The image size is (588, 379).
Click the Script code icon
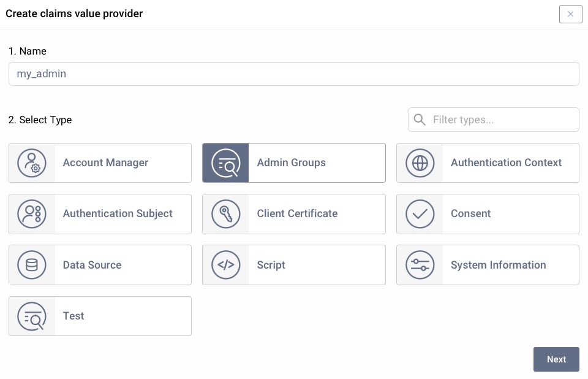(225, 265)
